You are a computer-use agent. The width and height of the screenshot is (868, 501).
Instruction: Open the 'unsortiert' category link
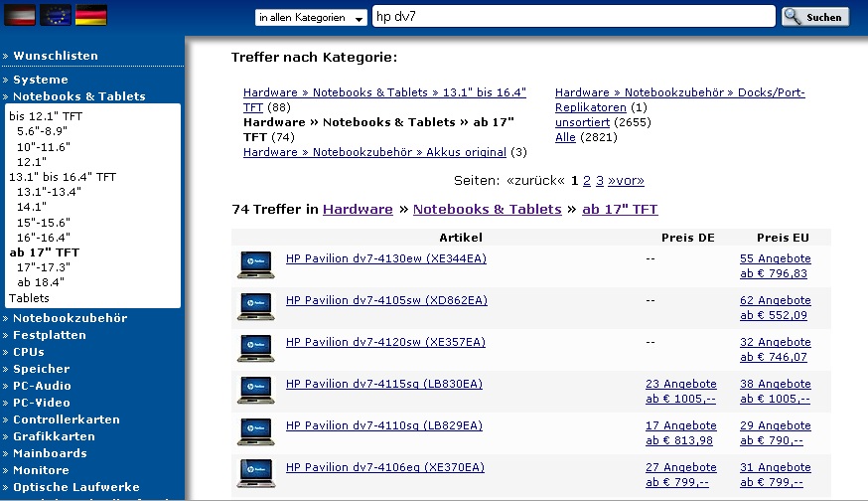pyautogui.click(x=582, y=122)
